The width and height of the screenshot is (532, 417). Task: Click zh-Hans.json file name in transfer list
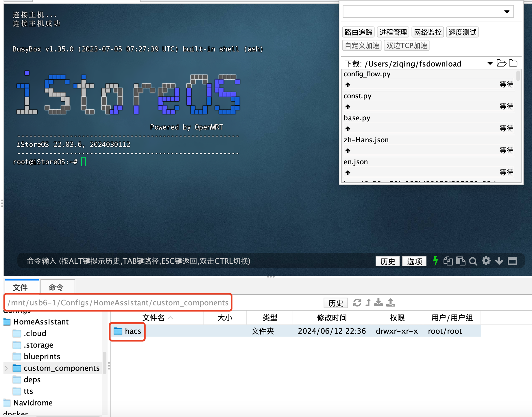366,140
